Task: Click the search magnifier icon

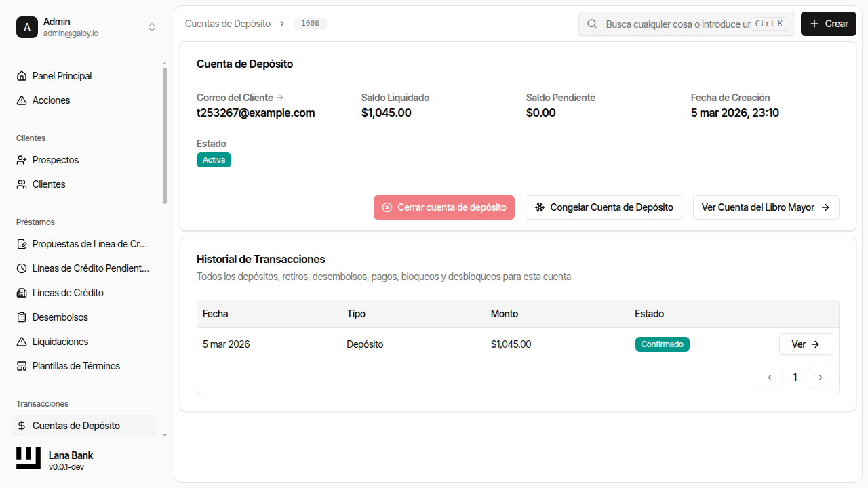Action: [592, 24]
